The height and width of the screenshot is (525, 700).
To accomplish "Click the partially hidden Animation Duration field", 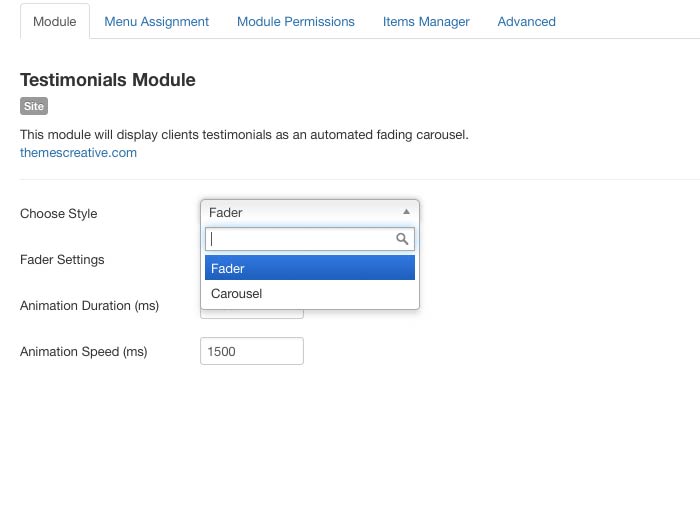I will point(252,314).
